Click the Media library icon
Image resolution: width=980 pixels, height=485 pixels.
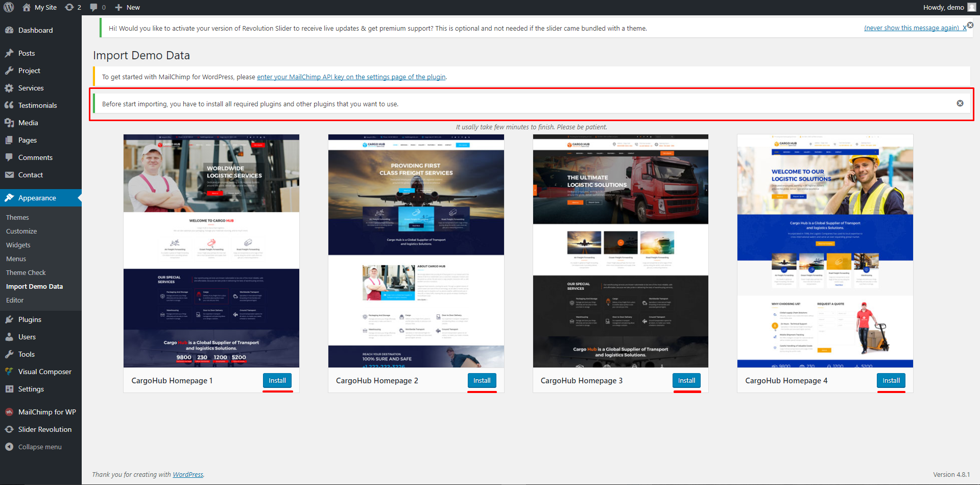point(9,123)
